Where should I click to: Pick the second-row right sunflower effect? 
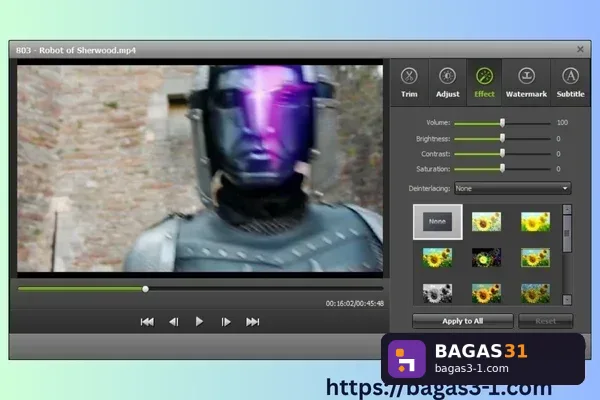tap(535, 257)
